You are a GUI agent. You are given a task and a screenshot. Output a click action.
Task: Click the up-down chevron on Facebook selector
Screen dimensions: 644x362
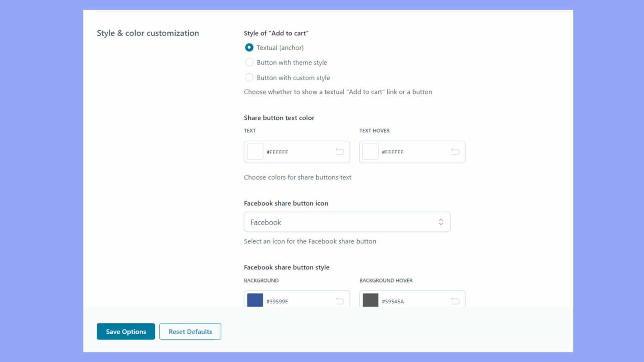click(441, 222)
